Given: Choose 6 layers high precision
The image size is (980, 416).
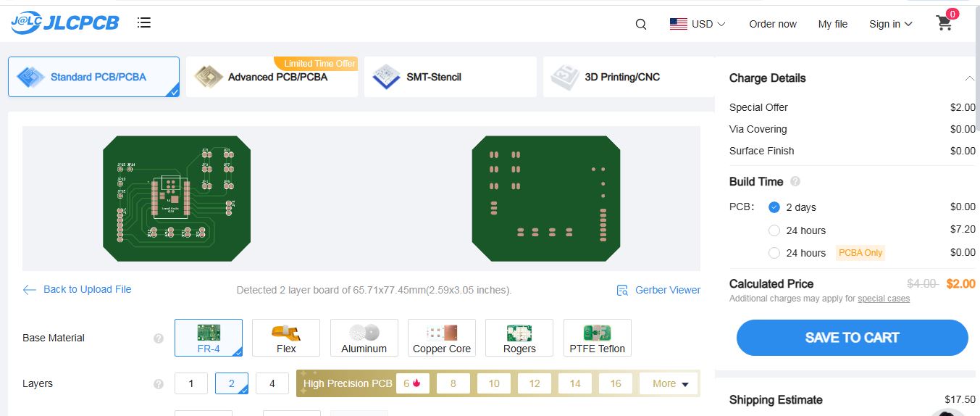Looking at the screenshot, I should pos(413,383).
